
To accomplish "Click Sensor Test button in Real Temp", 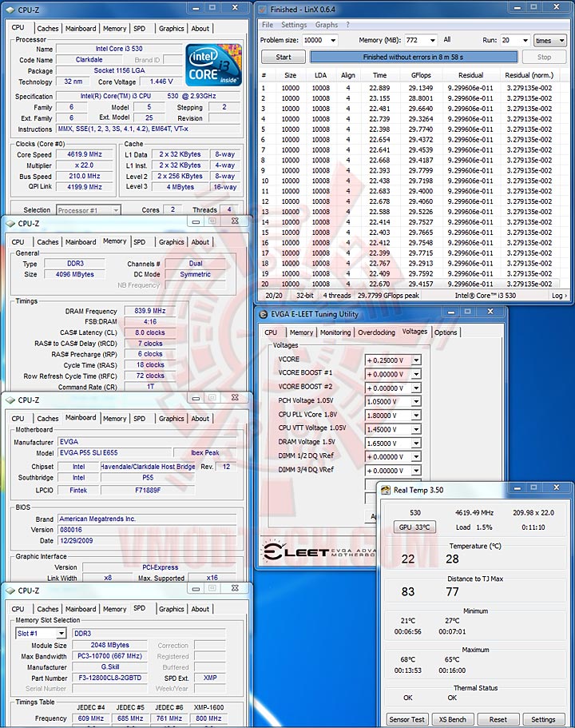I will 406,719.
